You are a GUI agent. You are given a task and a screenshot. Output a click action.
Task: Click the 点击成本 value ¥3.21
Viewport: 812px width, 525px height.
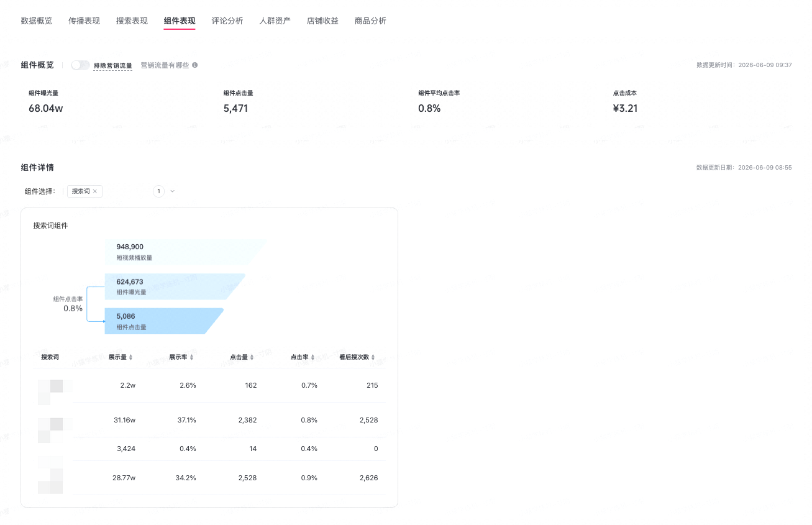coord(626,108)
